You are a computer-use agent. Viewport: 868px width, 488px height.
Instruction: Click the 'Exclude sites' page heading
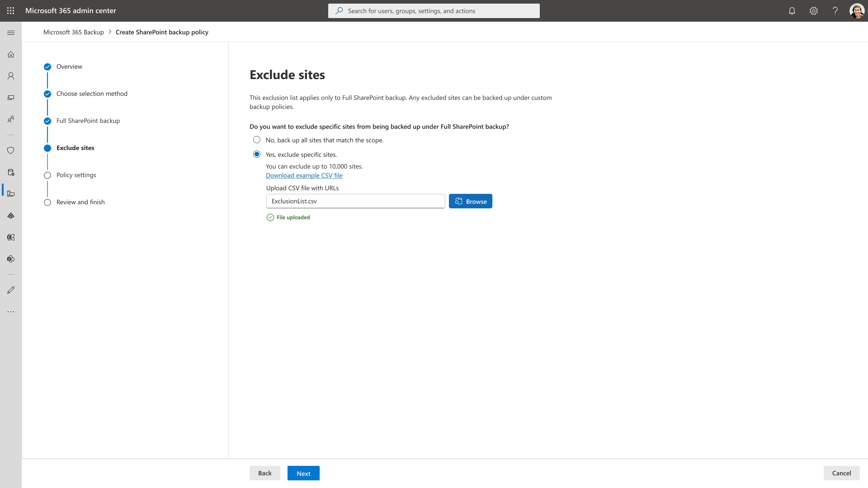(287, 75)
